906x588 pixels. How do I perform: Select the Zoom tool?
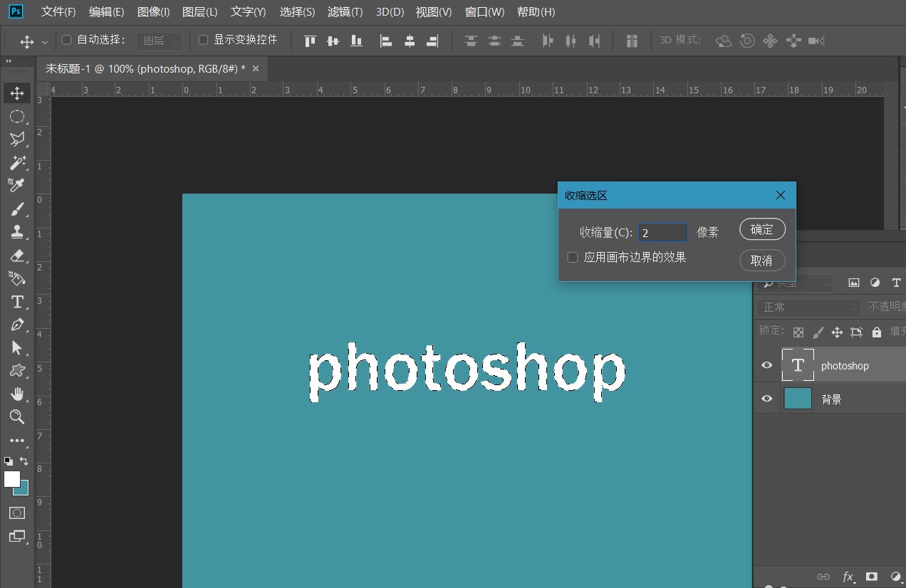(x=17, y=416)
